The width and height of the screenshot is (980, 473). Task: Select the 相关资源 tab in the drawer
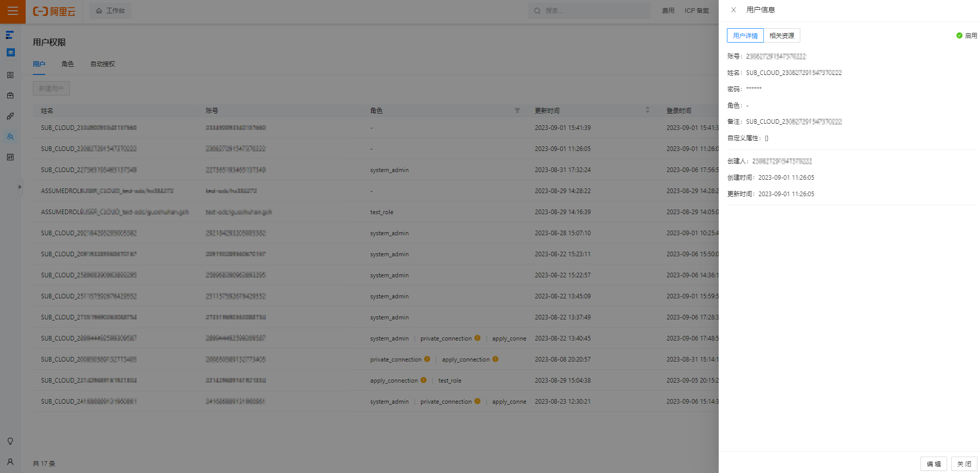[782, 35]
